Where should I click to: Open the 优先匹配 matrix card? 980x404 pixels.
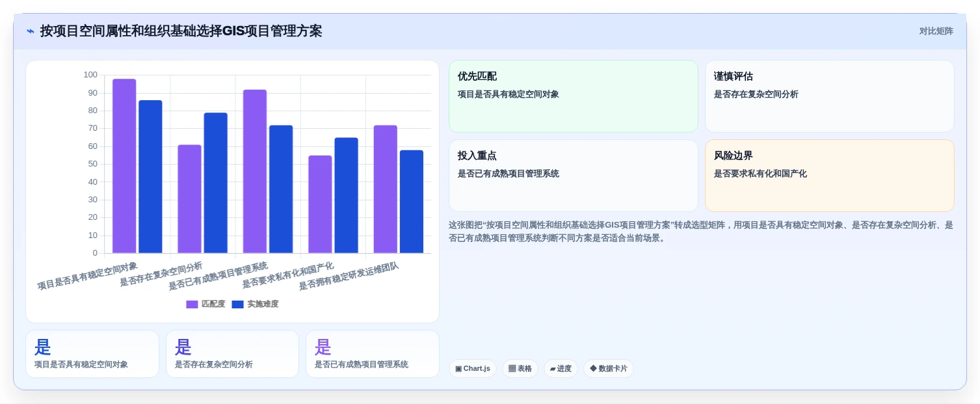click(x=574, y=96)
